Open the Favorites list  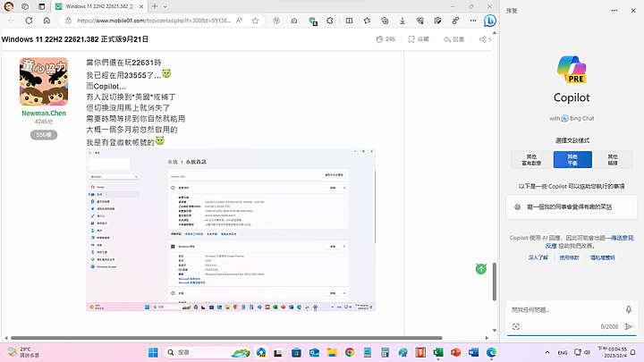[x=367, y=21]
